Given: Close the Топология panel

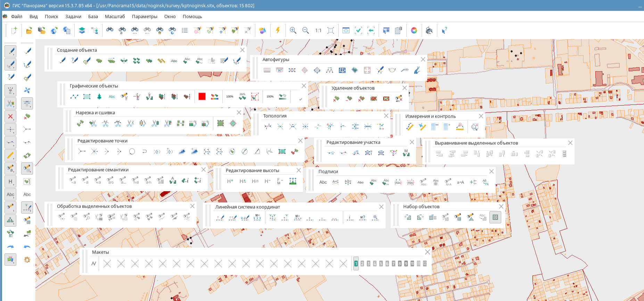Looking at the screenshot, I should [x=386, y=116].
